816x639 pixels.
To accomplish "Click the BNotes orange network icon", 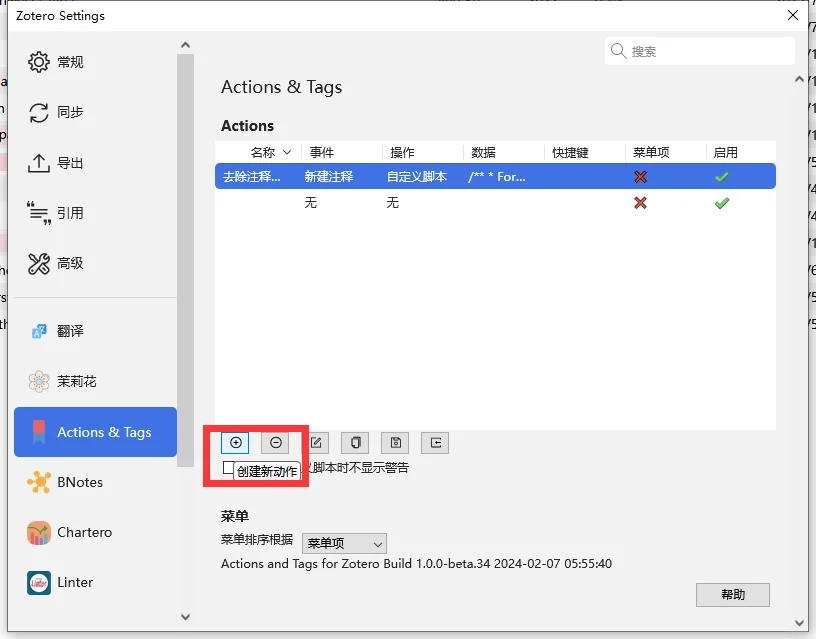I will coord(39,482).
